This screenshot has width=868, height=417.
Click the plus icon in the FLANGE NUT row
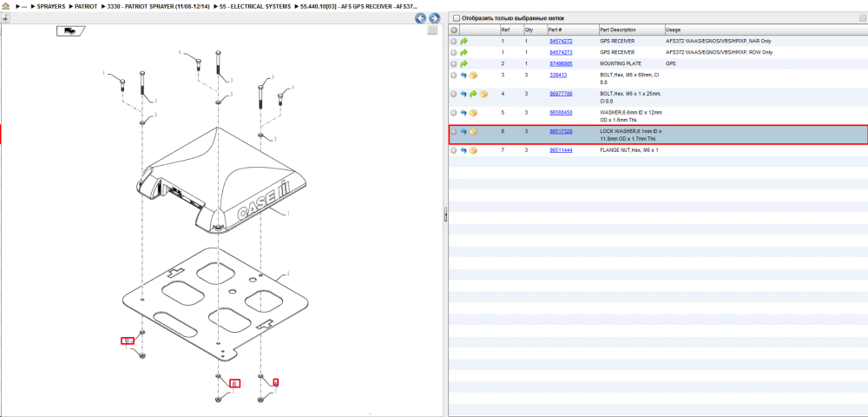coord(453,150)
